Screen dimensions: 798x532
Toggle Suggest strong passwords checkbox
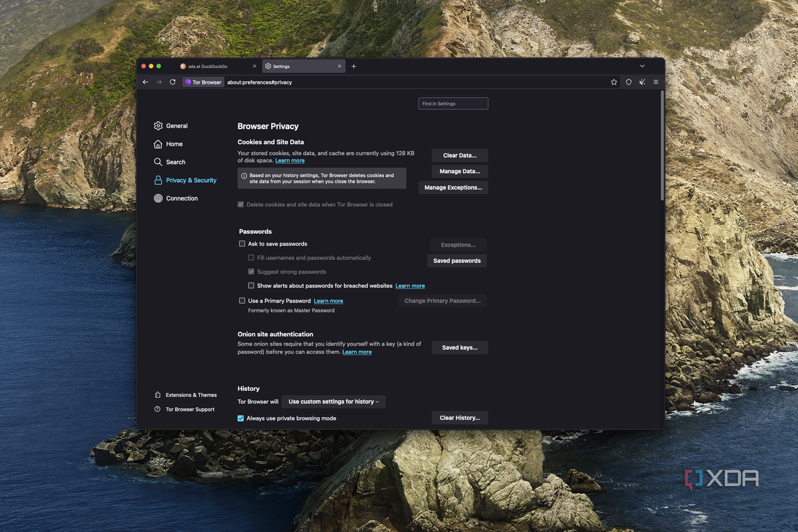[x=251, y=272]
